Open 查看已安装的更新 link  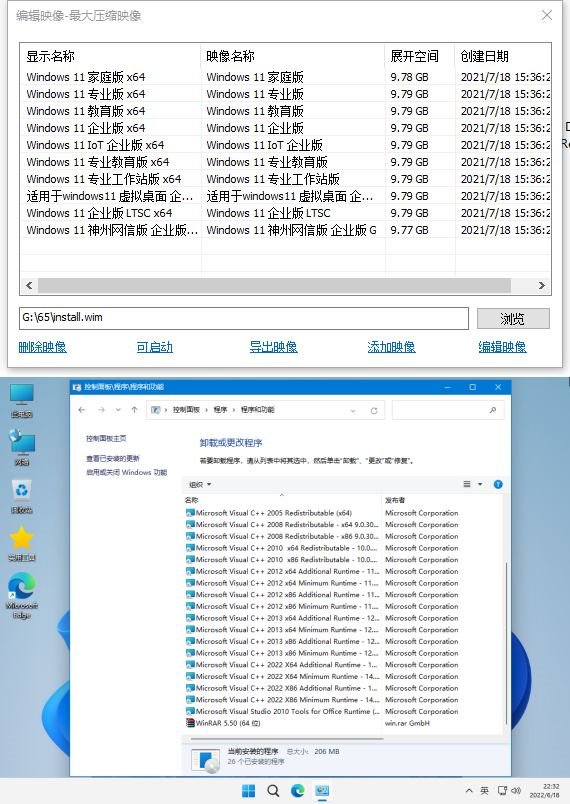(x=113, y=458)
